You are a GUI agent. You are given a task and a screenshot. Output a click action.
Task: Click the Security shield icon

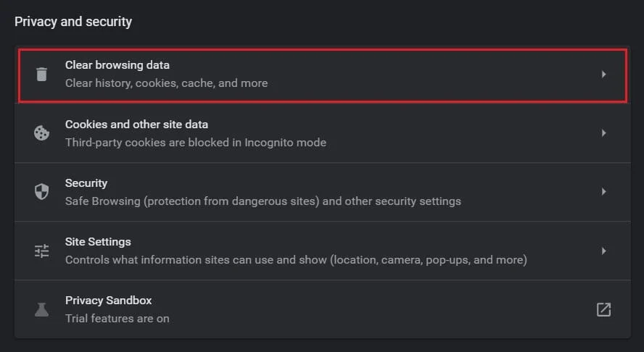click(x=42, y=192)
